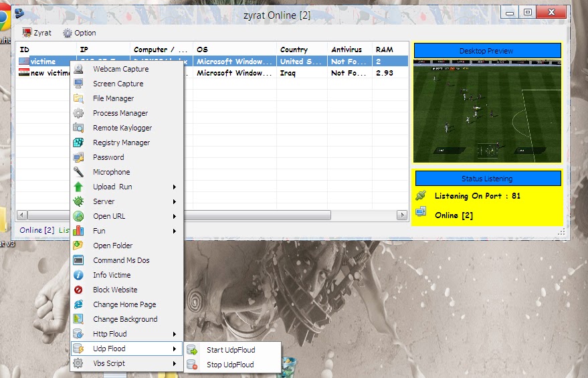Select the 'victime' row ID cell

[x=43, y=61]
